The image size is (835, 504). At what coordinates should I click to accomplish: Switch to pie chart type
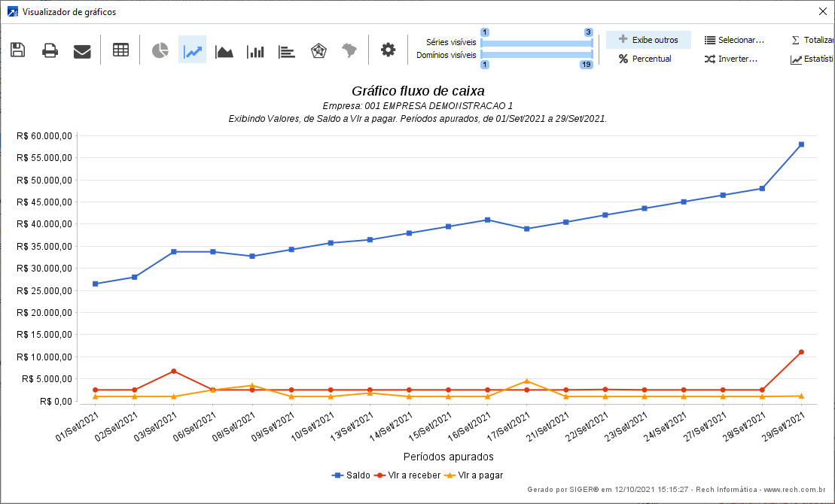point(160,50)
